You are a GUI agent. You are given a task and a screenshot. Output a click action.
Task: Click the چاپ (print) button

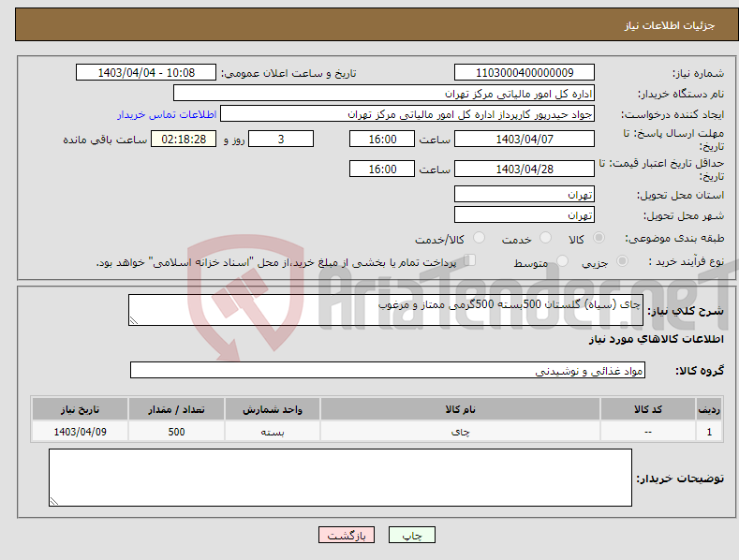click(x=411, y=535)
